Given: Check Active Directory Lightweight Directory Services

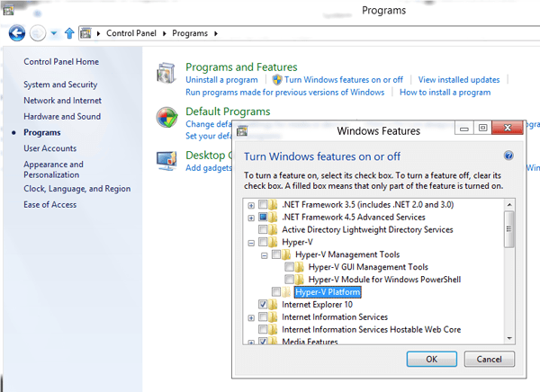Looking at the screenshot, I should point(263,229).
